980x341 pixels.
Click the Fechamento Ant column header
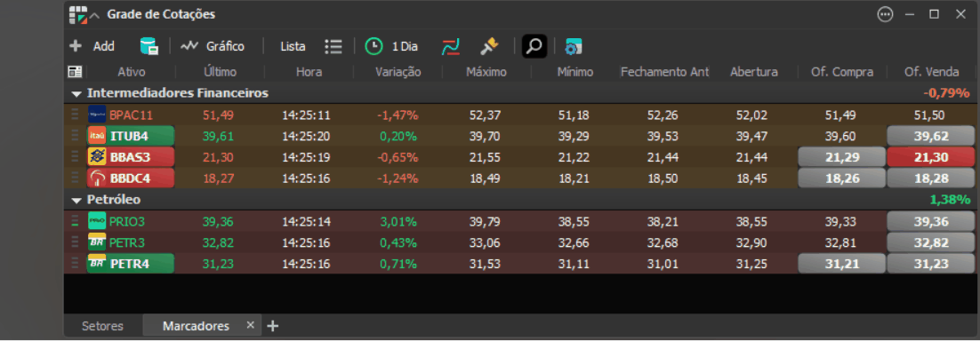tap(665, 72)
